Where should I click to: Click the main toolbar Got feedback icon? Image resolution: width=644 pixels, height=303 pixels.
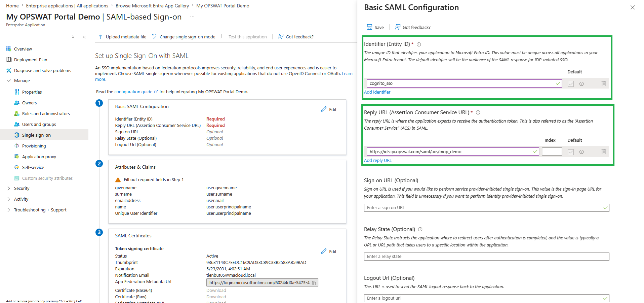pyautogui.click(x=281, y=36)
